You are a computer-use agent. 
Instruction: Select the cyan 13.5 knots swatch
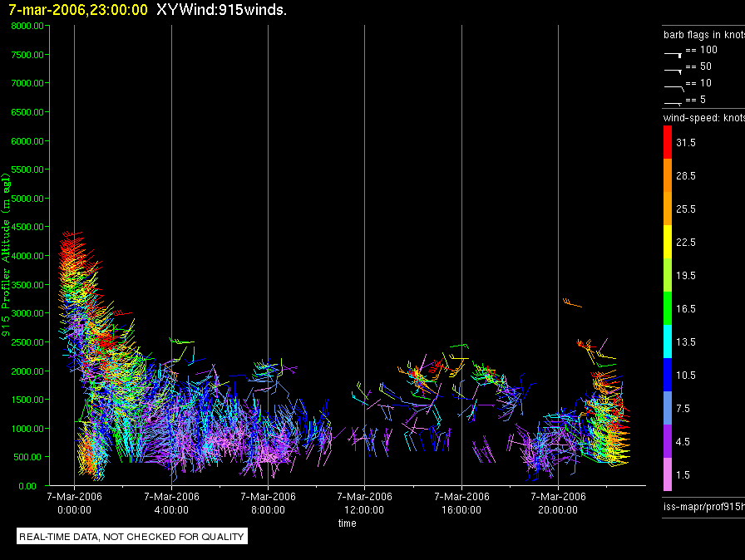[668, 341]
